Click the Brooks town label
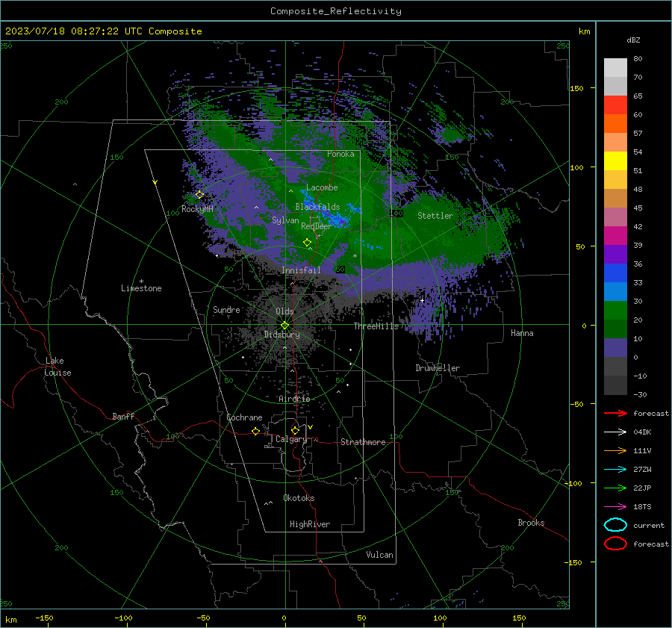Image resolution: width=672 pixels, height=628 pixels. (531, 523)
